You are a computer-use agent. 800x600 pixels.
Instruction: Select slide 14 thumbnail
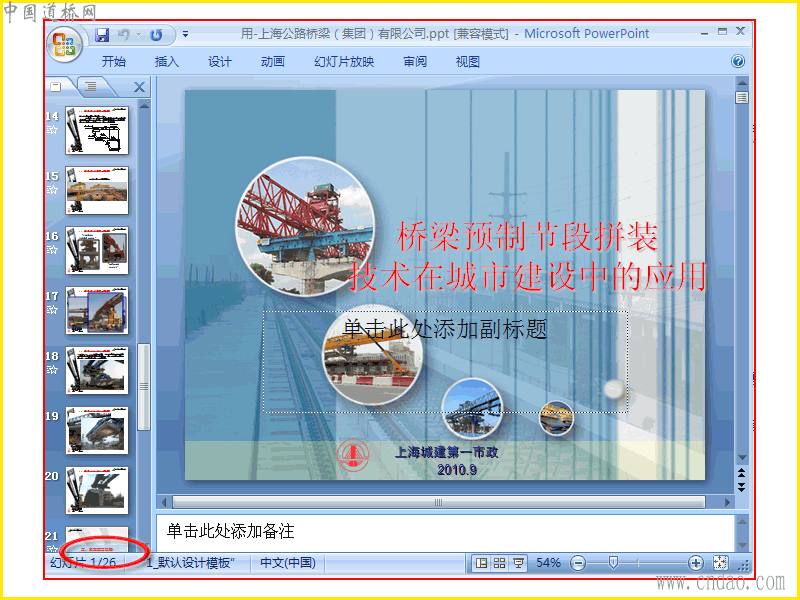point(97,131)
